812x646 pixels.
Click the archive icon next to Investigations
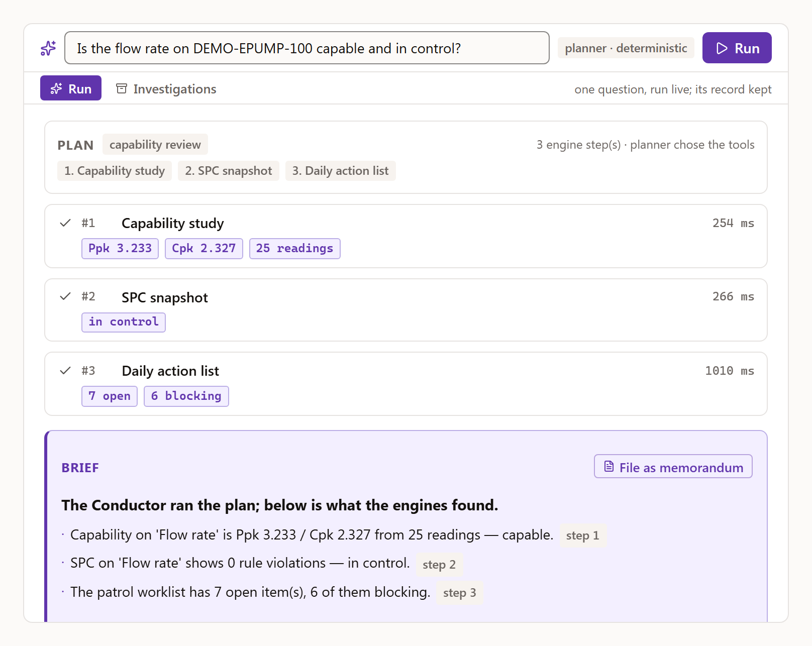122,88
